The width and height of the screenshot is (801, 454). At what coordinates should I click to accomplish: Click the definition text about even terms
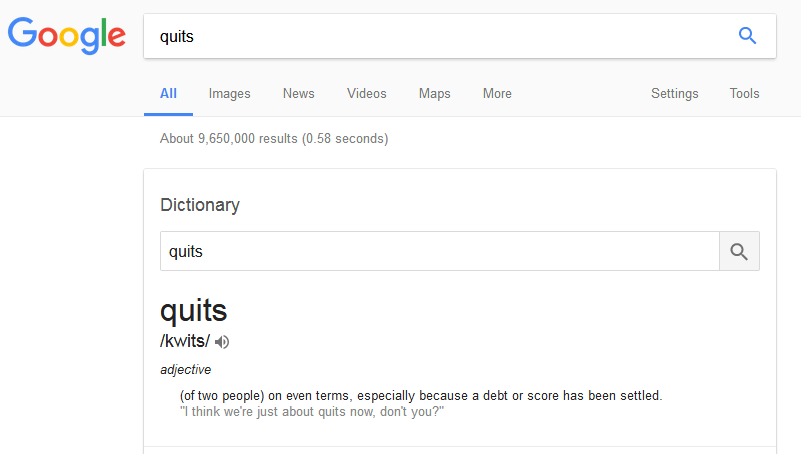tap(420, 396)
